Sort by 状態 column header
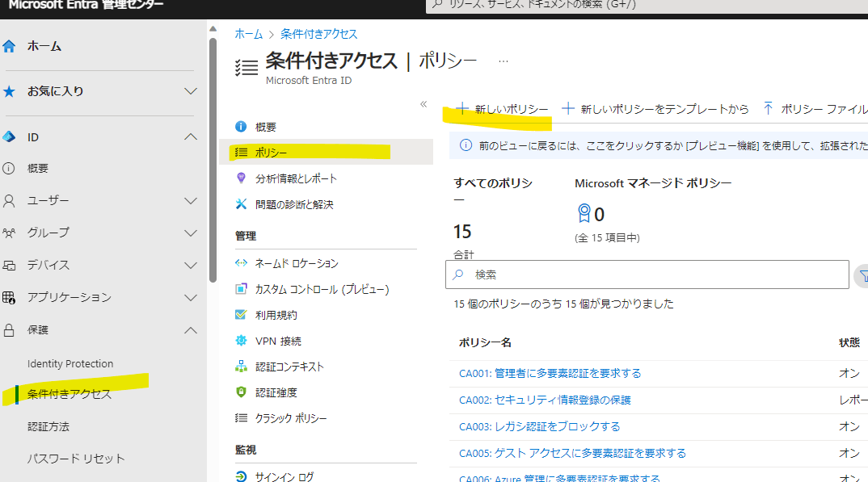This screenshot has height=482, width=868. pyautogui.click(x=849, y=342)
